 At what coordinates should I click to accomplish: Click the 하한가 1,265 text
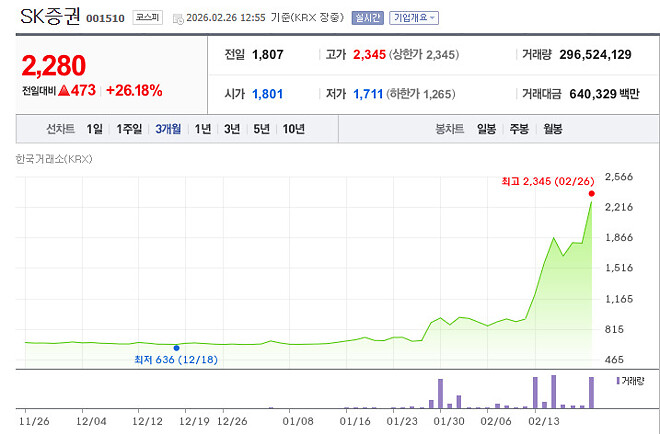pos(420,94)
